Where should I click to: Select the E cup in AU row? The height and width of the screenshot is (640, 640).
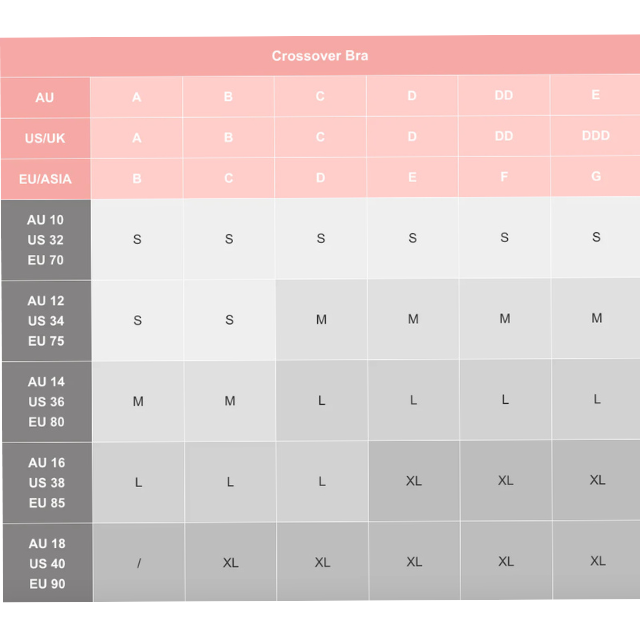point(596,95)
